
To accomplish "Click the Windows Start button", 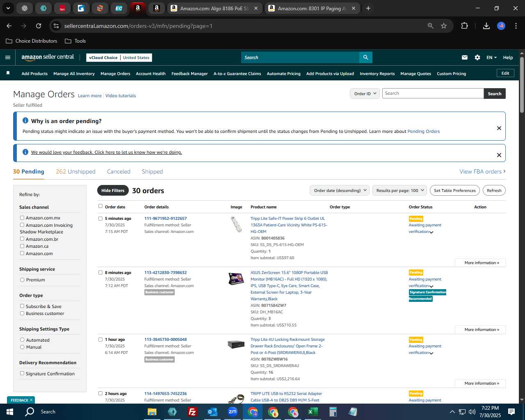I will point(10,412).
